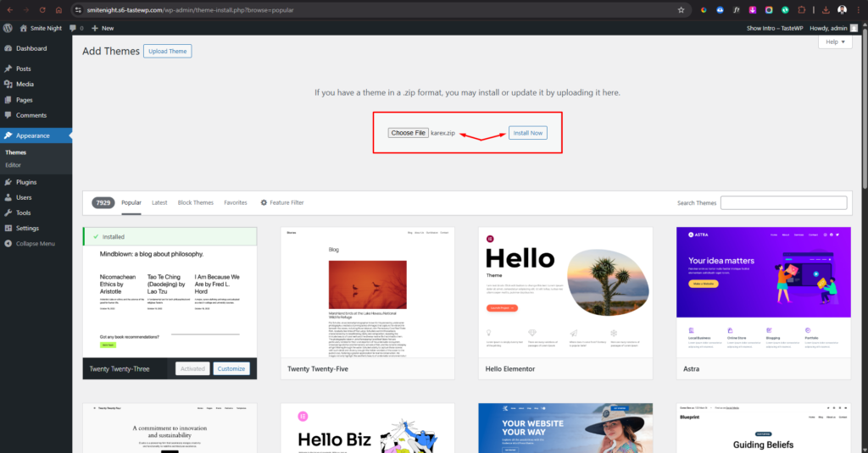Open the Feature Filter panel

coord(281,202)
